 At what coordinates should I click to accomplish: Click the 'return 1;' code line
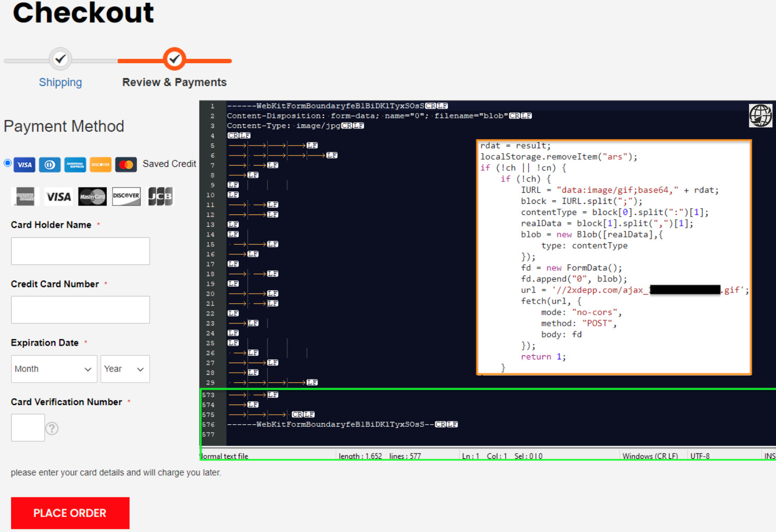click(544, 357)
